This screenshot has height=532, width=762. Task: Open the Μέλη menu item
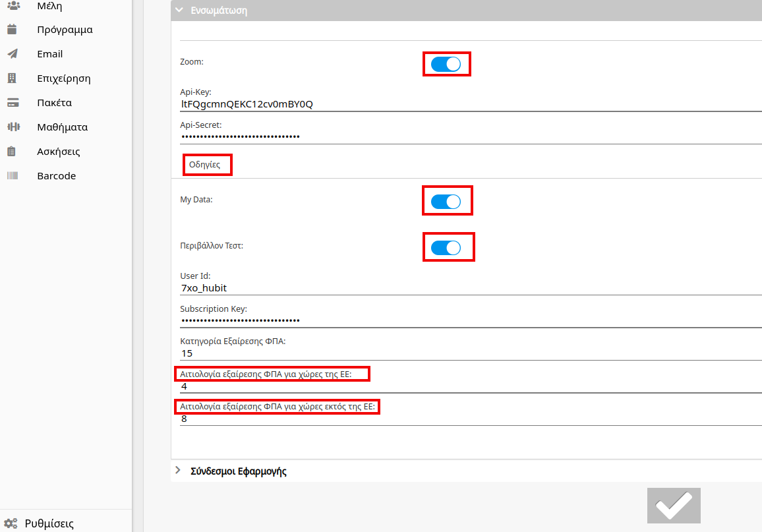pos(49,6)
